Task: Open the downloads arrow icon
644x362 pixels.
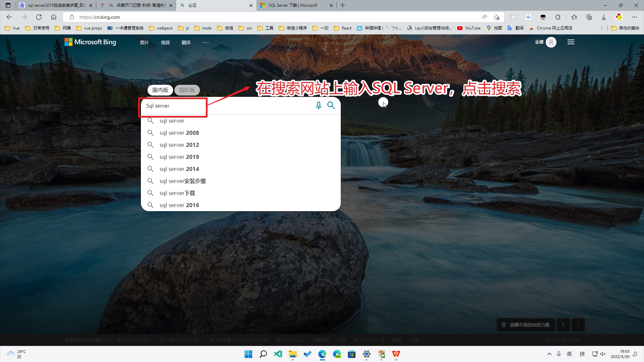Action: pyautogui.click(x=604, y=17)
